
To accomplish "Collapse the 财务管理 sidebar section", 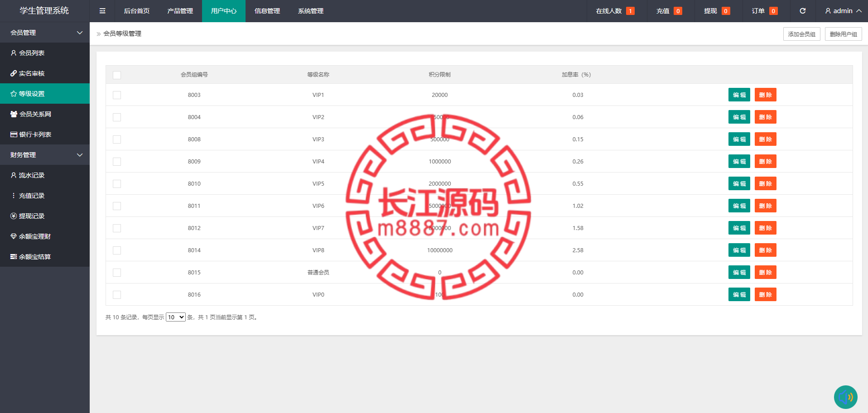I will tap(45, 155).
